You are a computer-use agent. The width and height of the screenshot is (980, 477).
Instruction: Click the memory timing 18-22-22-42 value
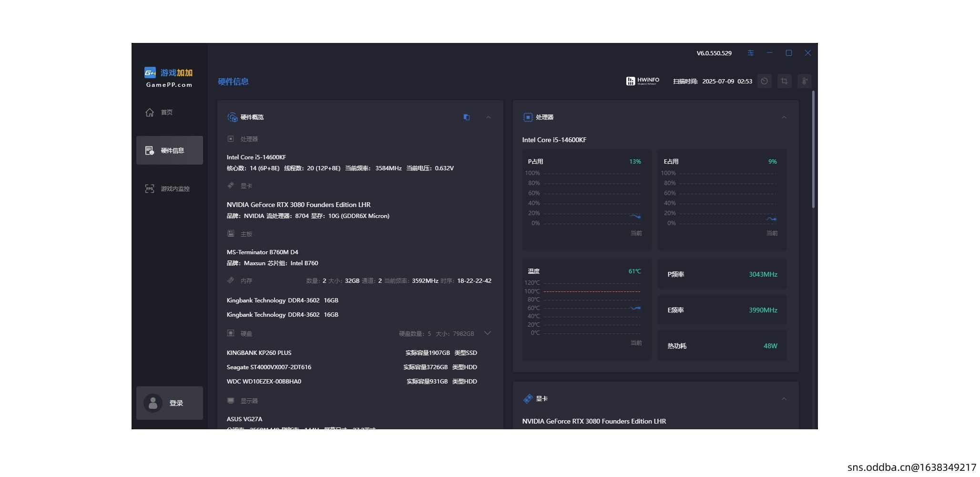click(x=474, y=281)
